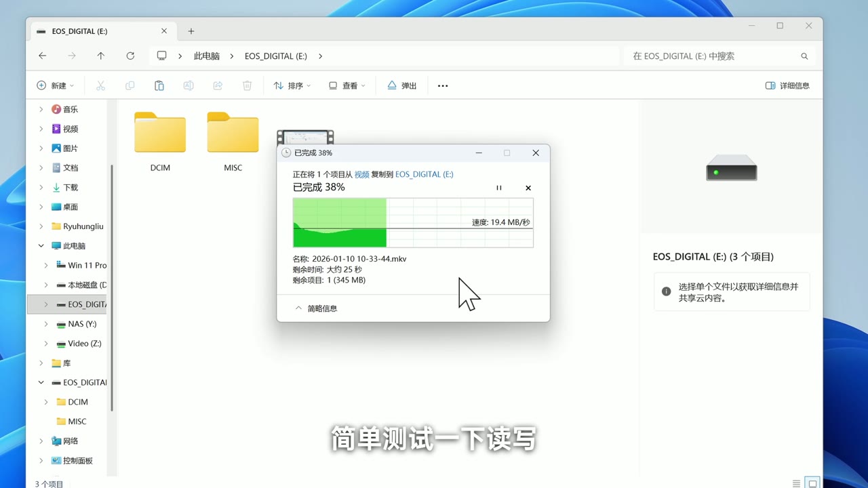Select 文档 in the navigation pane
Image resolution: width=868 pixels, height=488 pixels.
(x=71, y=168)
